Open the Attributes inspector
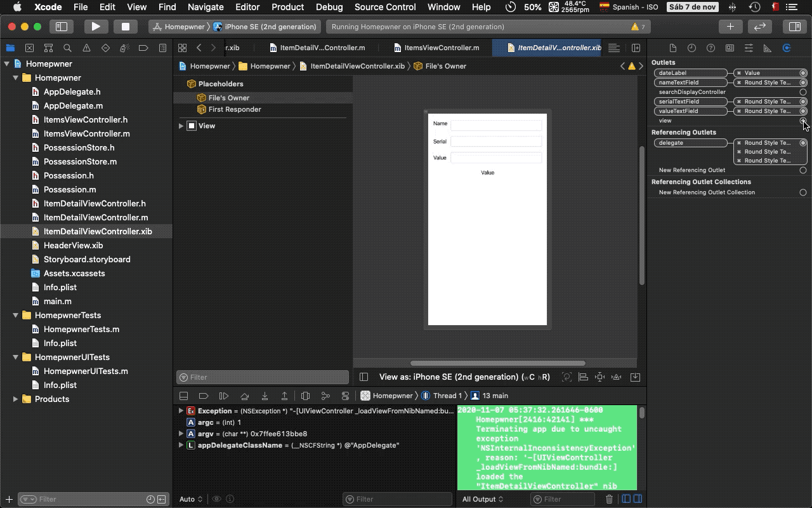Image resolution: width=812 pixels, height=508 pixels. click(x=749, y=48)
